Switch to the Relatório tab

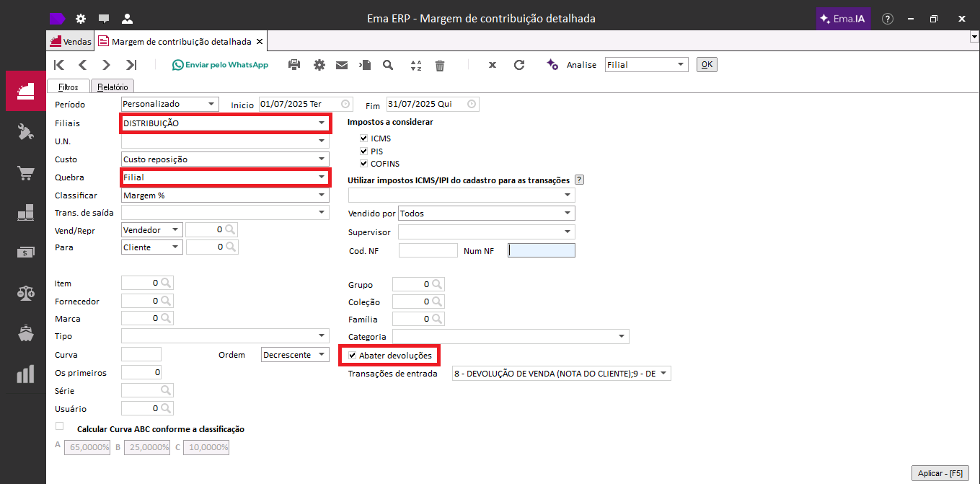[112, 87]
